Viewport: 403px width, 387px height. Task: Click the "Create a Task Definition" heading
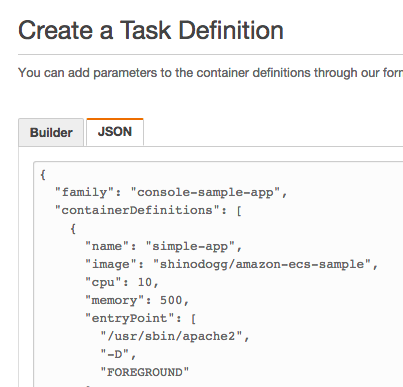coord(151,30)
